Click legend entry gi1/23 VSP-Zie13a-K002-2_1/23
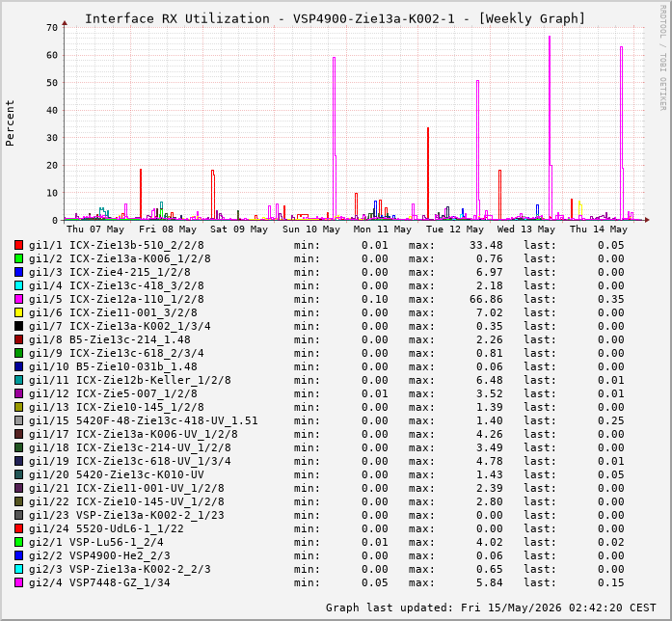The height and width of the screenshot is (621, 672). pyautogui.click(x=126, y=515)
